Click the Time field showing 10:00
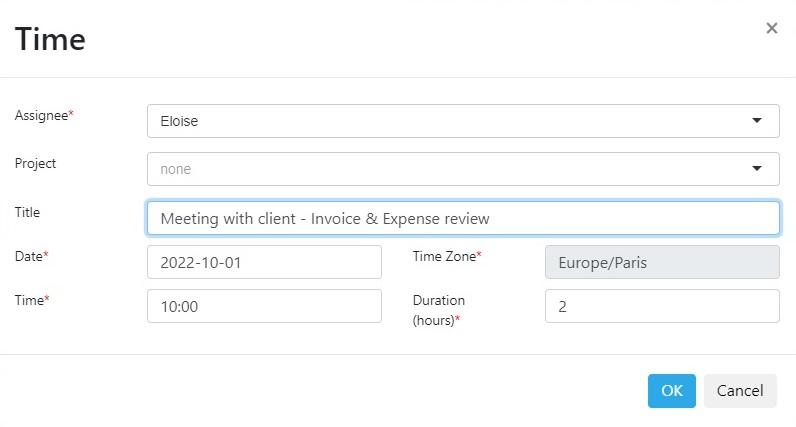The width and height of the screenshot is (796, 427). [264, 306]
